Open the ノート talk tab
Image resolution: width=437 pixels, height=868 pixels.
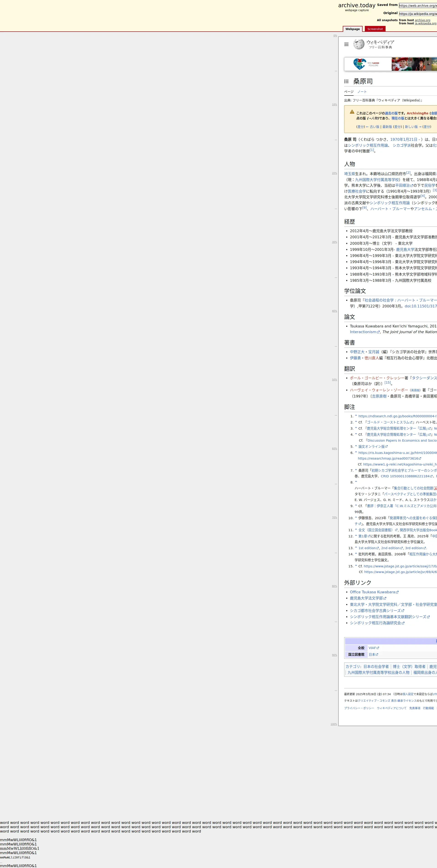click(x=362, y=92)
